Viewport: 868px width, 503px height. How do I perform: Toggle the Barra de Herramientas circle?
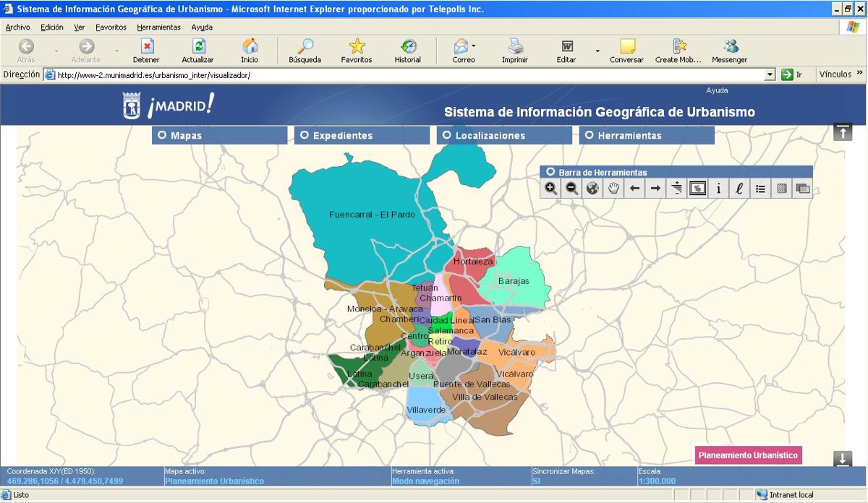click(550, 172)
